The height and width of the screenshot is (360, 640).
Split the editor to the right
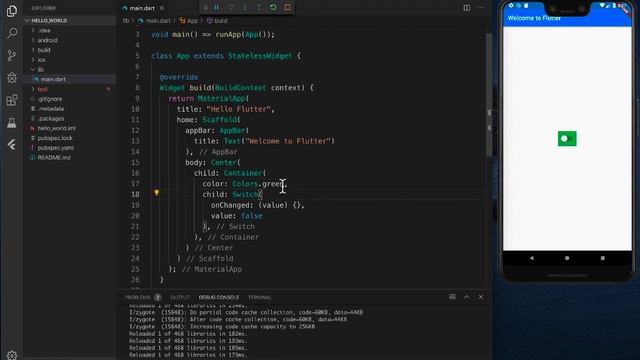click(x=467, y=8)
